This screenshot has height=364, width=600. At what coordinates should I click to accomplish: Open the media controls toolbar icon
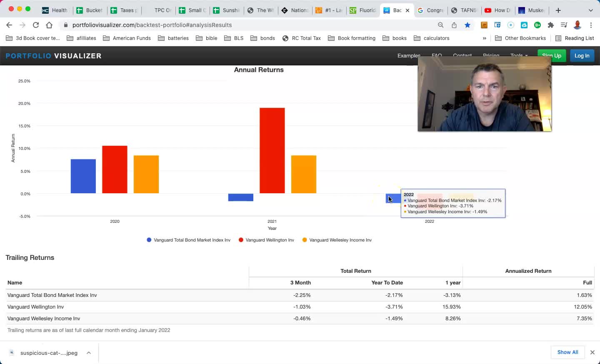tap(564, 25)
